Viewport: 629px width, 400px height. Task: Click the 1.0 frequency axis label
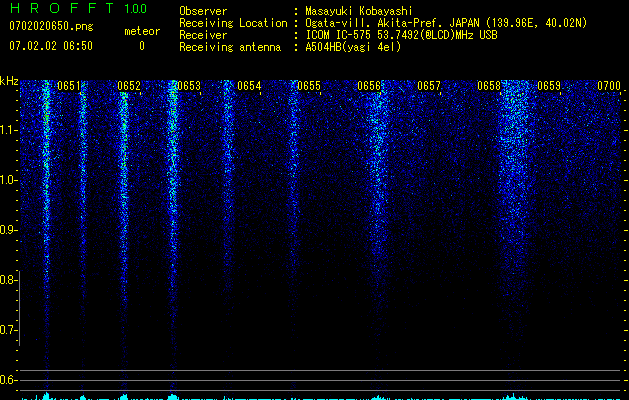[8, 180]
